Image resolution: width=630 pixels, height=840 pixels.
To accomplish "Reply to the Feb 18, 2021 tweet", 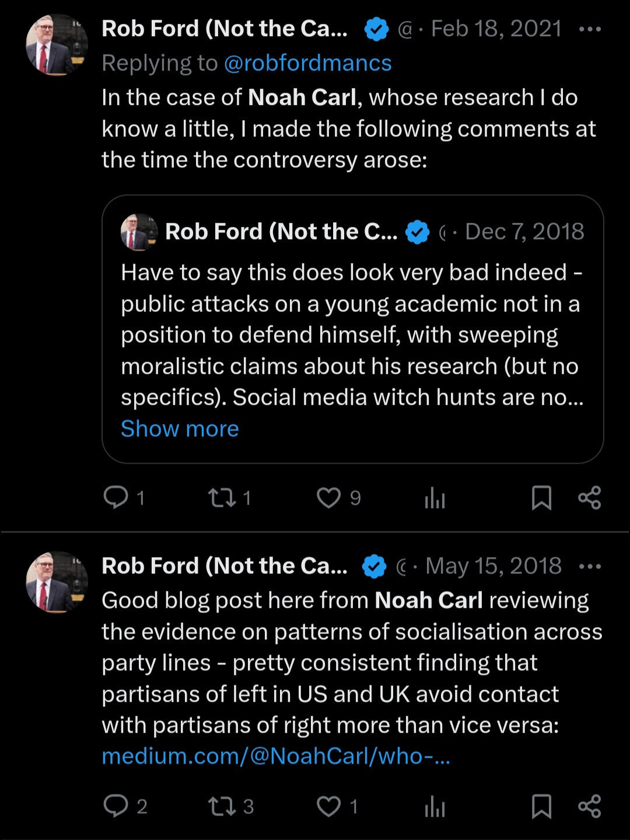I will [x=116, y=498].
